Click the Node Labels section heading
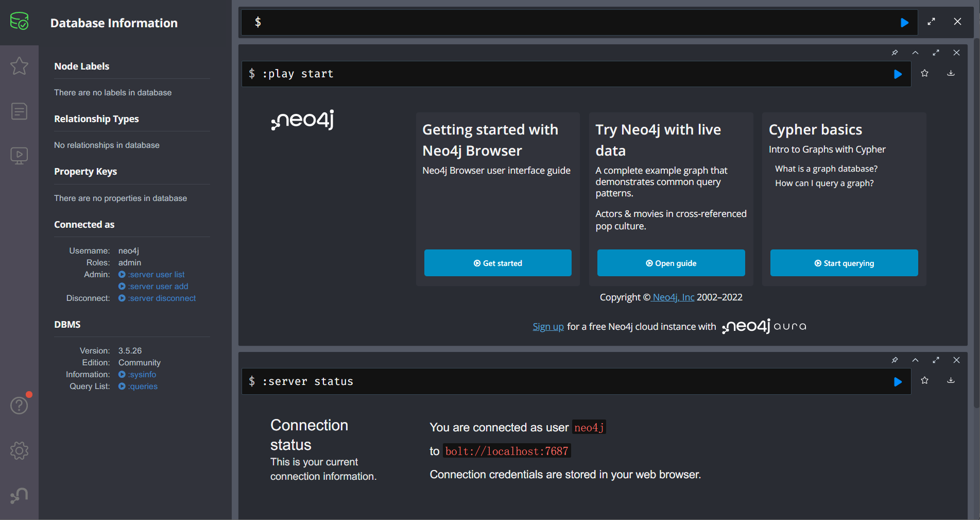 (x=82, y=66)
